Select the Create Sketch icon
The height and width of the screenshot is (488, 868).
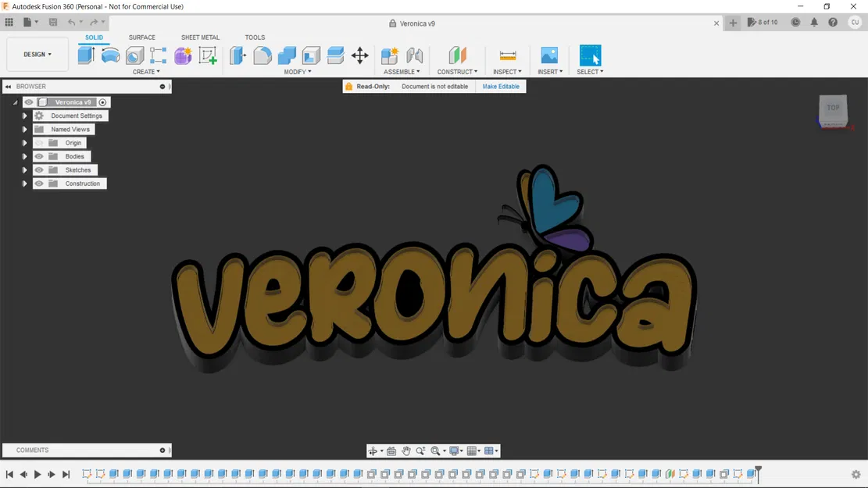(207, 55)
